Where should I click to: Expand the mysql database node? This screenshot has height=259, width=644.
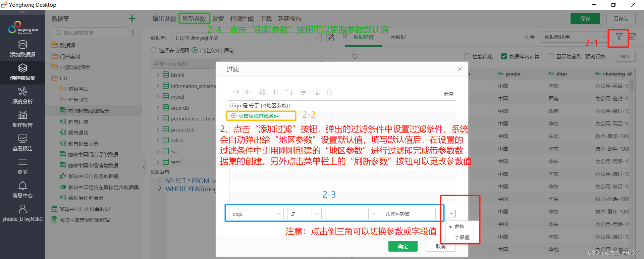pos(158,97)
